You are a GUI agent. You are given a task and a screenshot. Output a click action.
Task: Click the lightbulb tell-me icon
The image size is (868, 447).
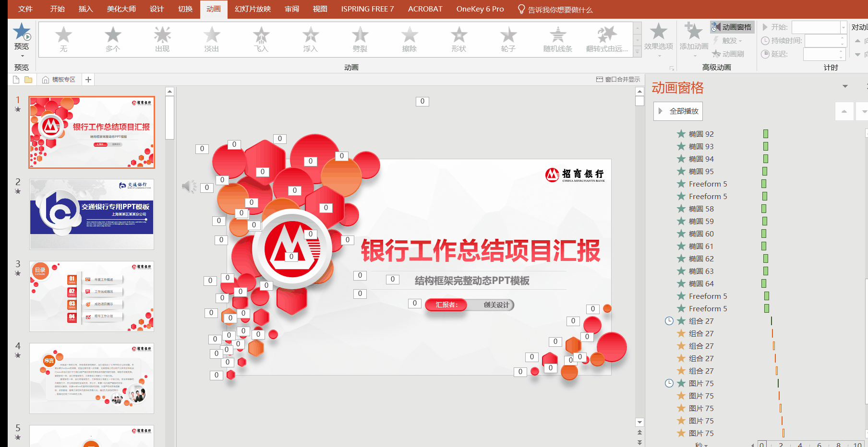pos(521,9)
